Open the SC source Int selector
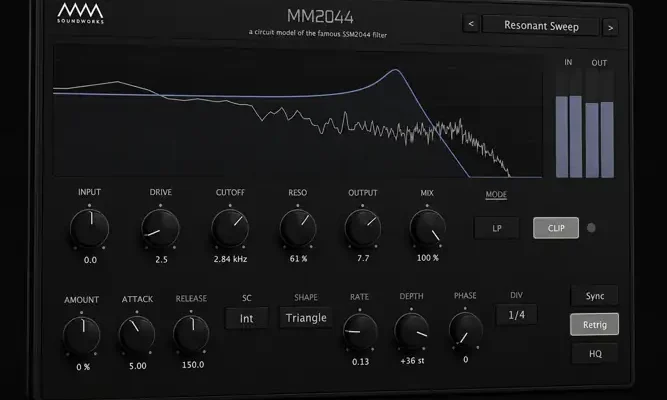The image size is (667, 400). pyautogui.click(x=247, y=318)
